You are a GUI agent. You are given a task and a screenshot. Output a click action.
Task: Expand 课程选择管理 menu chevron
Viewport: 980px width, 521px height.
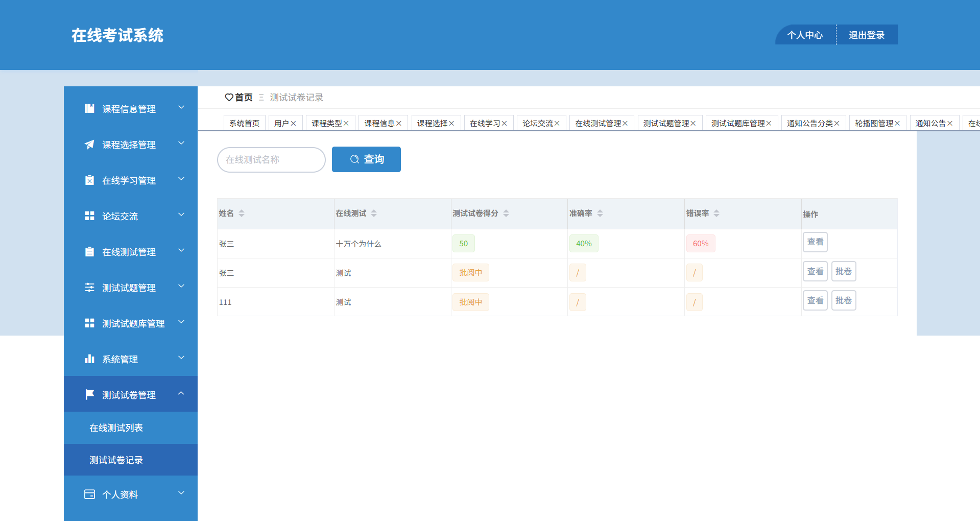[181, 143]
